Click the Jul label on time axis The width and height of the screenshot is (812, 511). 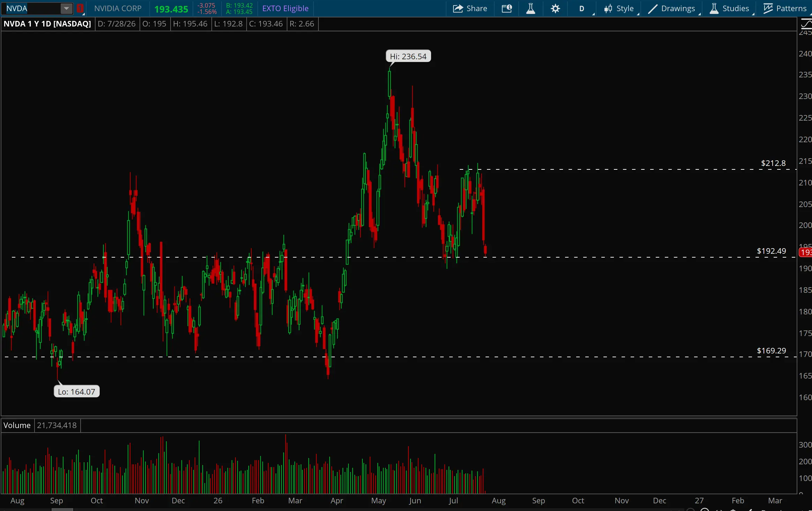[453, 501]
